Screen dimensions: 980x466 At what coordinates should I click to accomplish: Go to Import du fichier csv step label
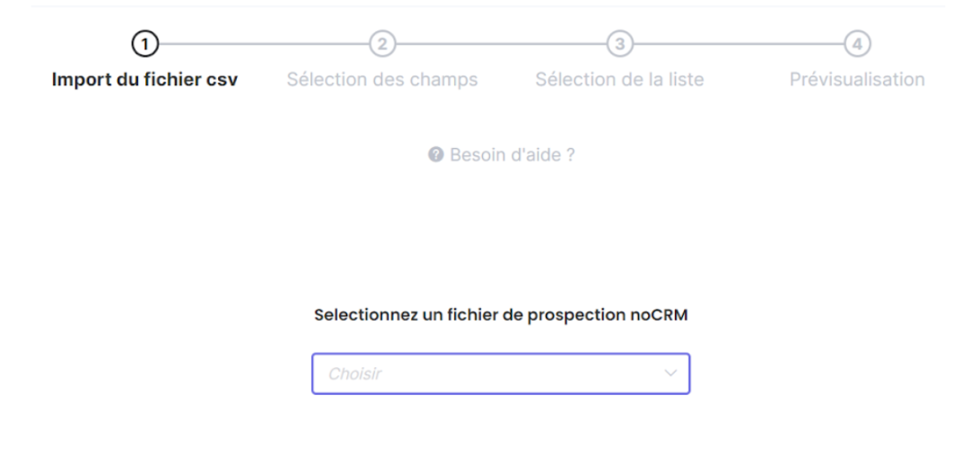coord(144,79)
